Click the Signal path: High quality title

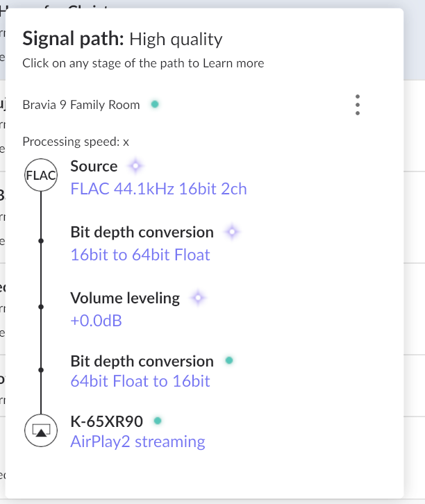[122, 39]
